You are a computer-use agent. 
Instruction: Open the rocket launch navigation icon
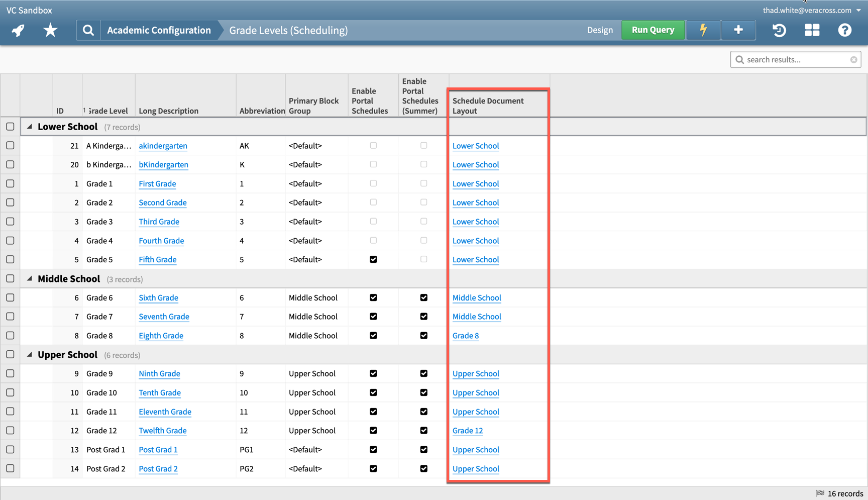tap(18, 30)
